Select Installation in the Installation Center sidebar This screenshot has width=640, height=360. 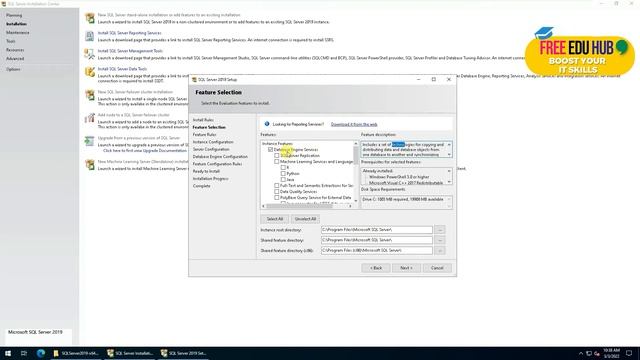pyautogui.click(x=16, y=24)
